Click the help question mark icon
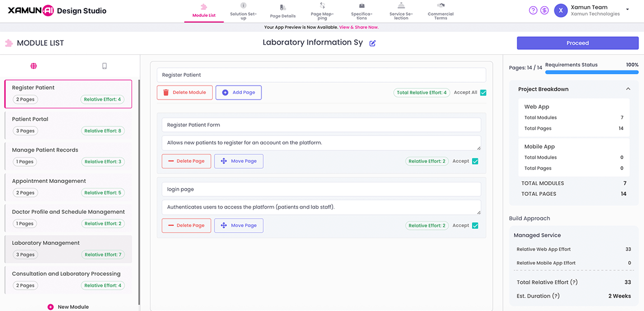The width and height of the screenshot is (644, 311). pyautogui.click(x=533, y=11)
